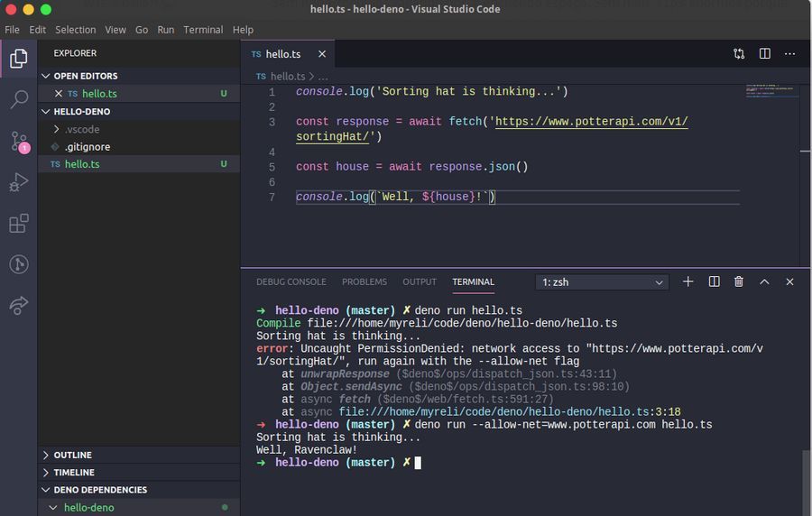The height and width of the screenshot is (516, 812).
Task: Open .gitignore file in Explorer
Action: pyautogui.click(x=87, y=146)
